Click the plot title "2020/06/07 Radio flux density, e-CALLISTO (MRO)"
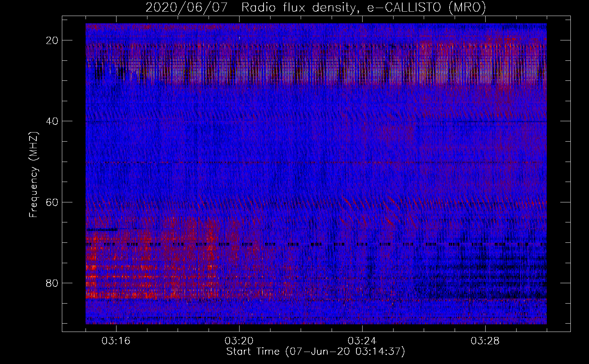The image size is (589, 364). tap(316, 8)
